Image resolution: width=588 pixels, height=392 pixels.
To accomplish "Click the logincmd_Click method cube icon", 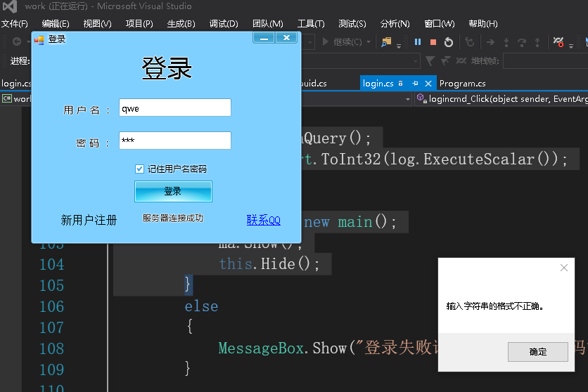I will coord(421,98).
